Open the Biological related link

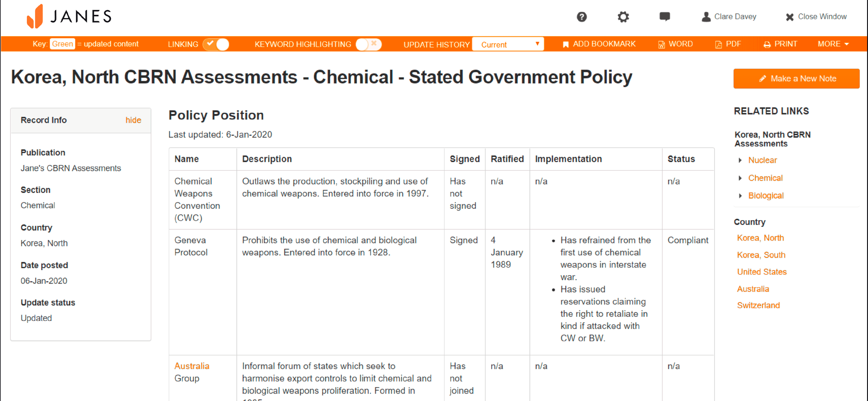point(766,196)
